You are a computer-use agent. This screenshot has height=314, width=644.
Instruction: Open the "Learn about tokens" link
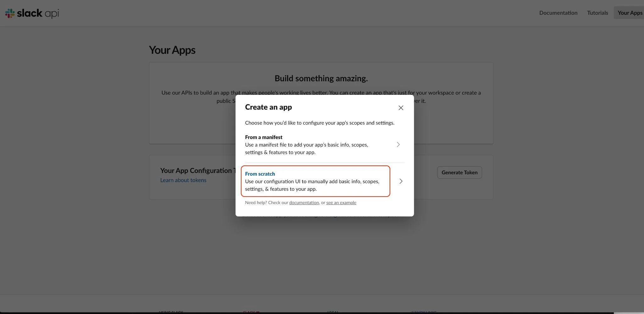(183, 180)
